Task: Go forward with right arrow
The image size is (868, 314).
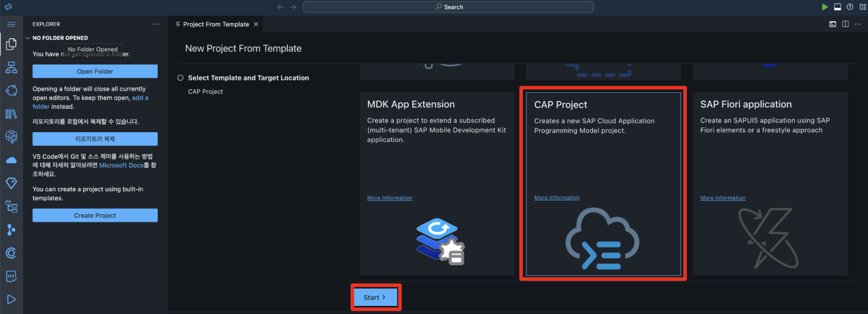Action: click(x=293, y=7)
